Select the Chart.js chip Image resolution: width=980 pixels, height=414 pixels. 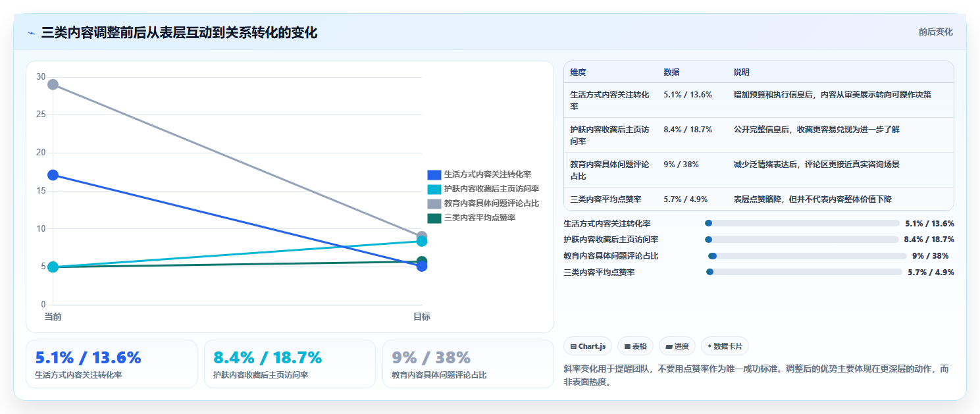(588, 346)
